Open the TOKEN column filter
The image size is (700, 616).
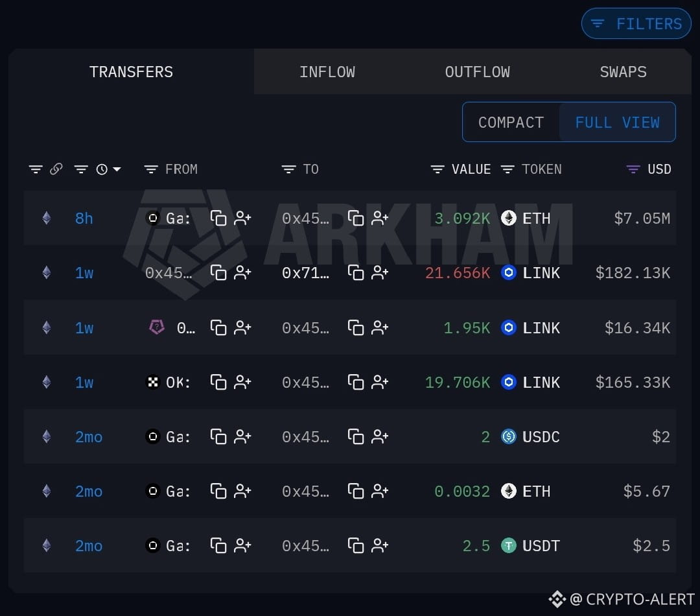point(507,169)
